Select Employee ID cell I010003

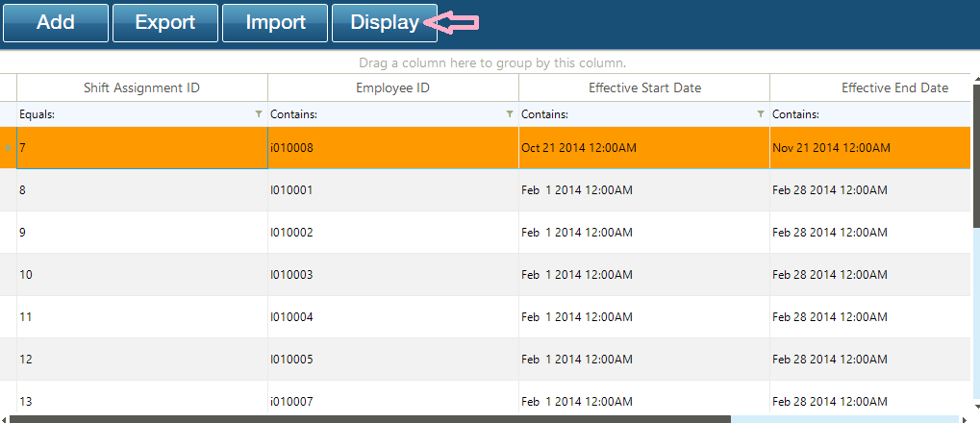click(393, 275)
